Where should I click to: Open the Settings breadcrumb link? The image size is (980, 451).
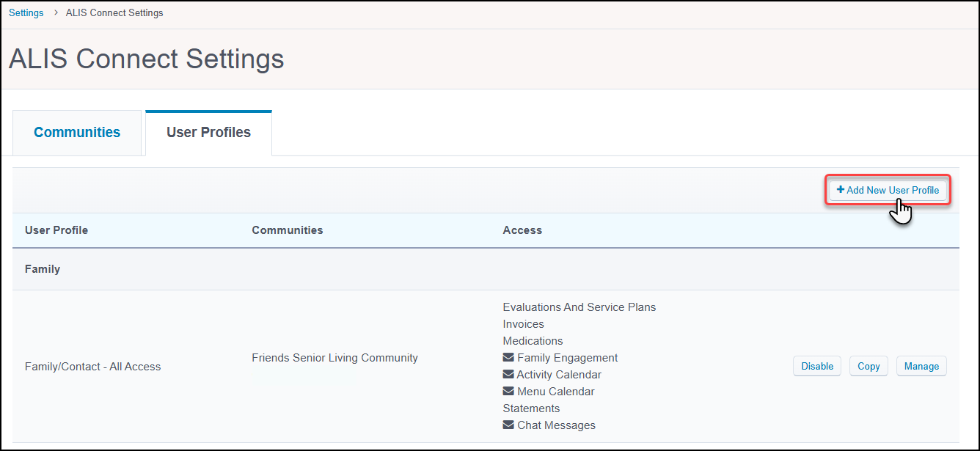tap(26, 12)
